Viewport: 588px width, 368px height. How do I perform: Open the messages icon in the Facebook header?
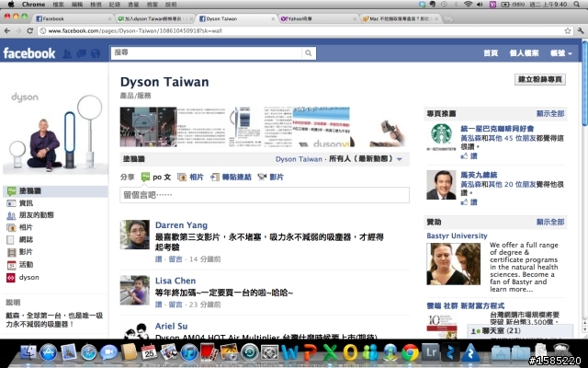[x=82, y=53]
